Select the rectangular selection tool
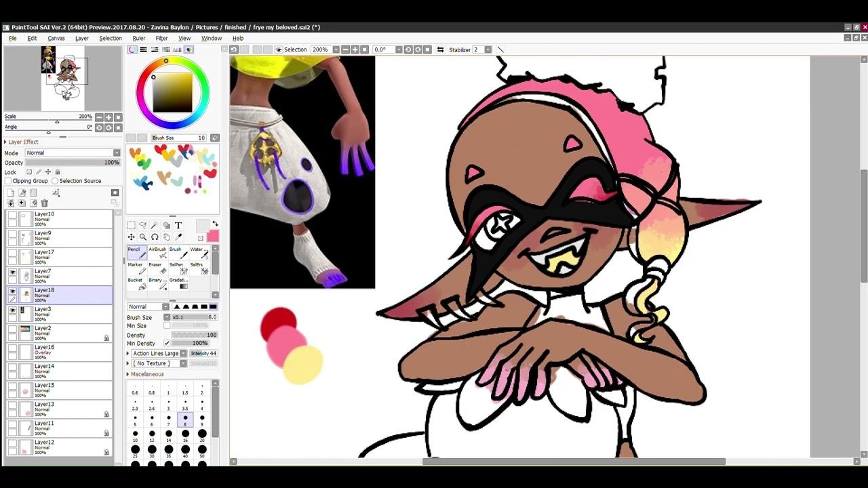Image resolution: width=868 pixels, height=488 pixels. pyautogui.click(x=131, y=225)
